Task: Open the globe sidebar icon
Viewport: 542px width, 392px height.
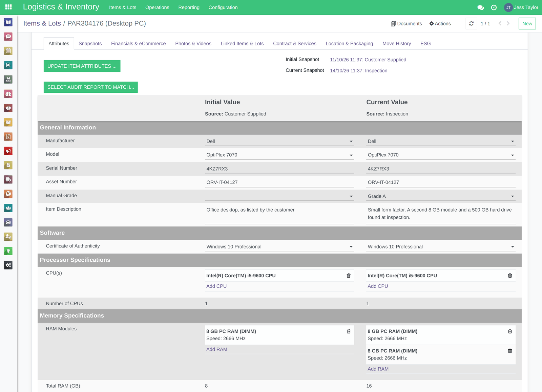Action: click(8, 194)
